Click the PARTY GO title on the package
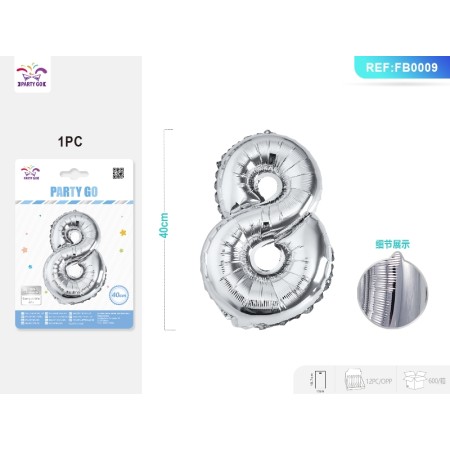Image resolution: width=450 pixels, height=450 pixels. [74, 192]
